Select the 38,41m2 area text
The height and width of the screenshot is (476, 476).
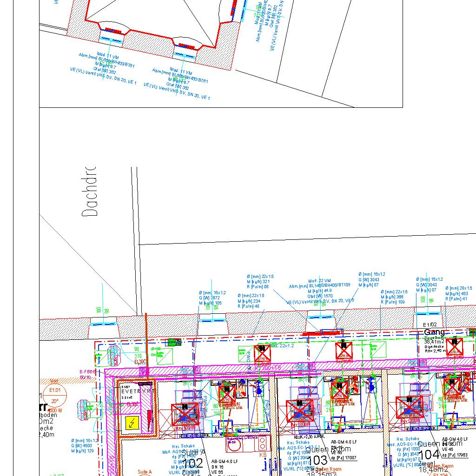435,342
